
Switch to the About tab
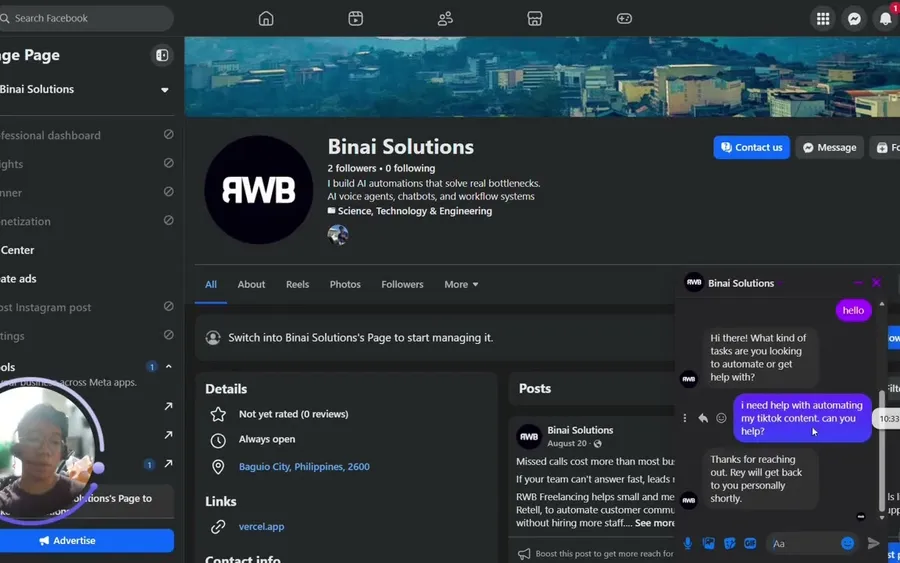pyautogui.click(x=251, y=284)
